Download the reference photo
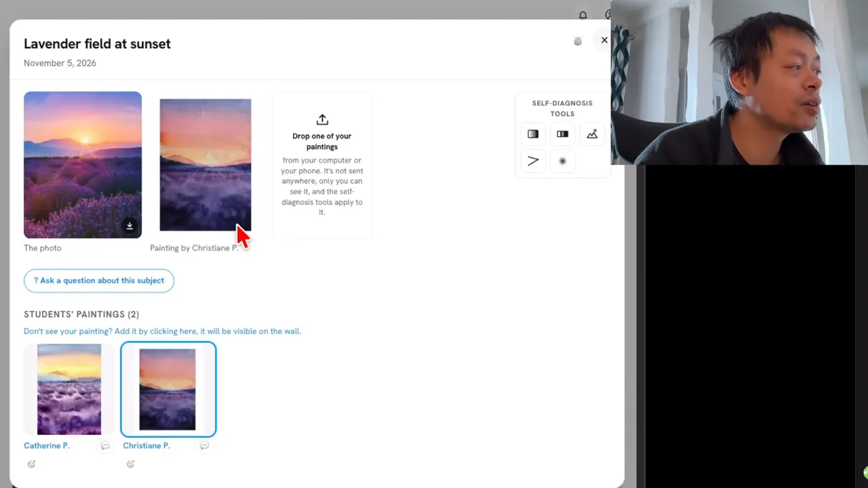Image resolution: width=868 pixels, height=488 pixels. pos(130,226)
